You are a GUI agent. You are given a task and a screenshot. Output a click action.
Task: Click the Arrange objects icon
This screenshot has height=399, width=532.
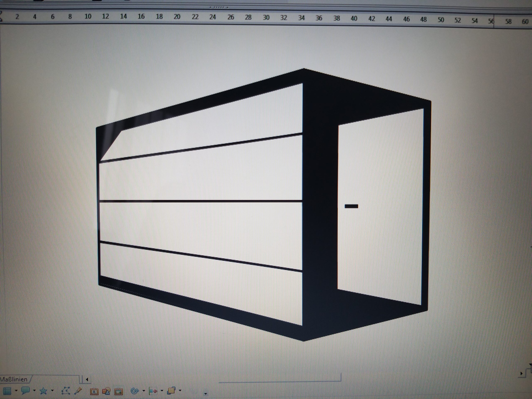coord(171,390)
